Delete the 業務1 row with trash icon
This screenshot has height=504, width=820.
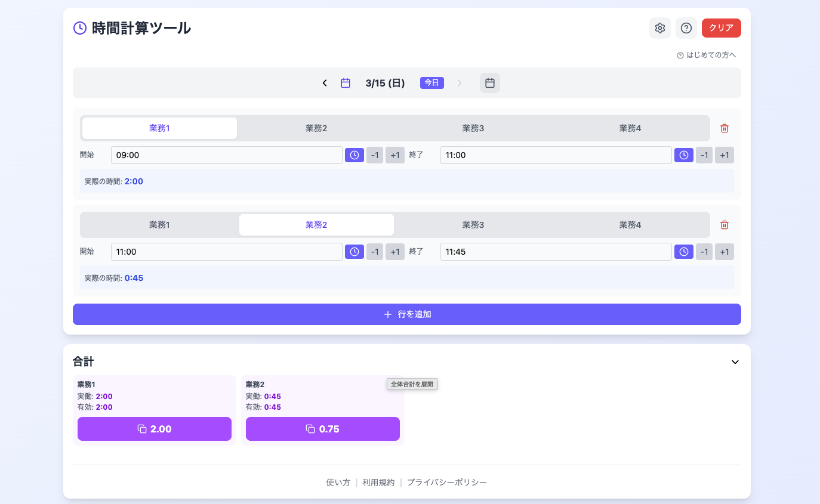point(725,128)
